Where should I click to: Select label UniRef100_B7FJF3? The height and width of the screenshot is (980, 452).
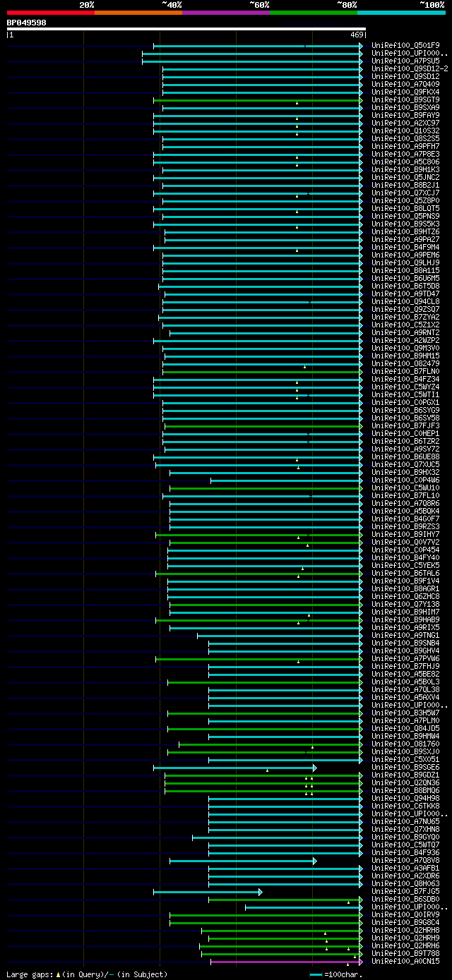[405, 425]
